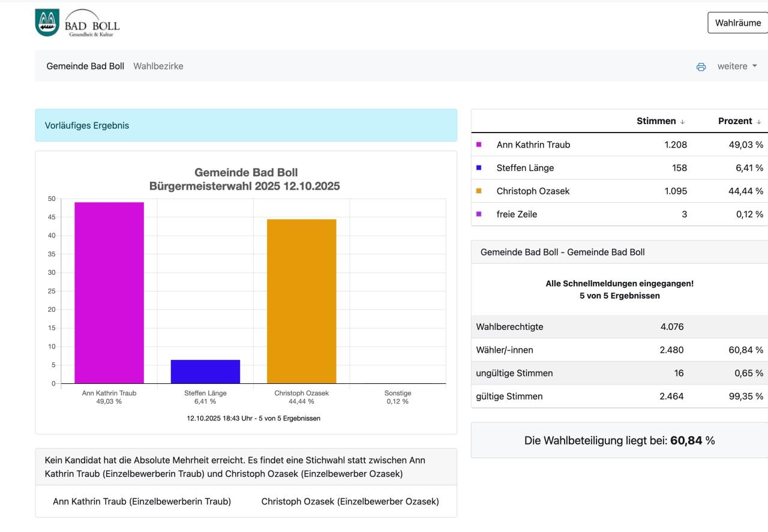768x532 pixels.
Task: Sort table by Stimmen column
Action: pos(661,121)
